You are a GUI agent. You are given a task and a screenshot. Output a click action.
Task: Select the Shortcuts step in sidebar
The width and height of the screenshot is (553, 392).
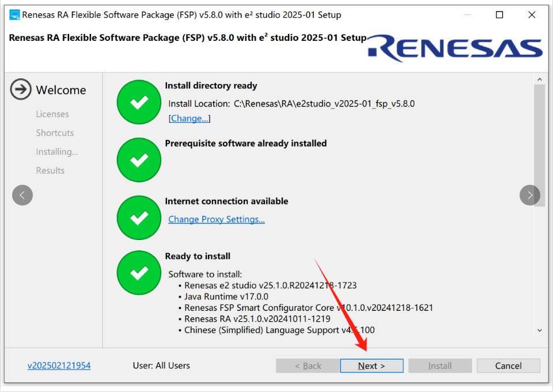pos(55,133)
